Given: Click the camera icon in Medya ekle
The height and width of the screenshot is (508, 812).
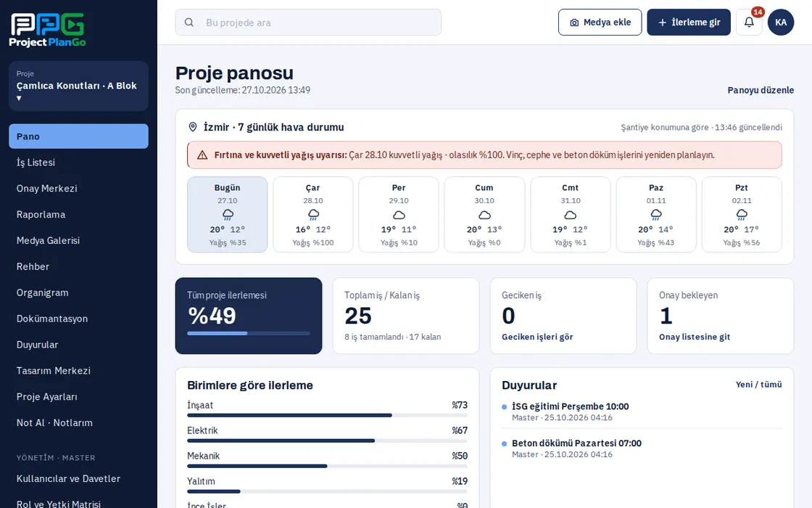Looking at the screenshot, I should point(573,22).
